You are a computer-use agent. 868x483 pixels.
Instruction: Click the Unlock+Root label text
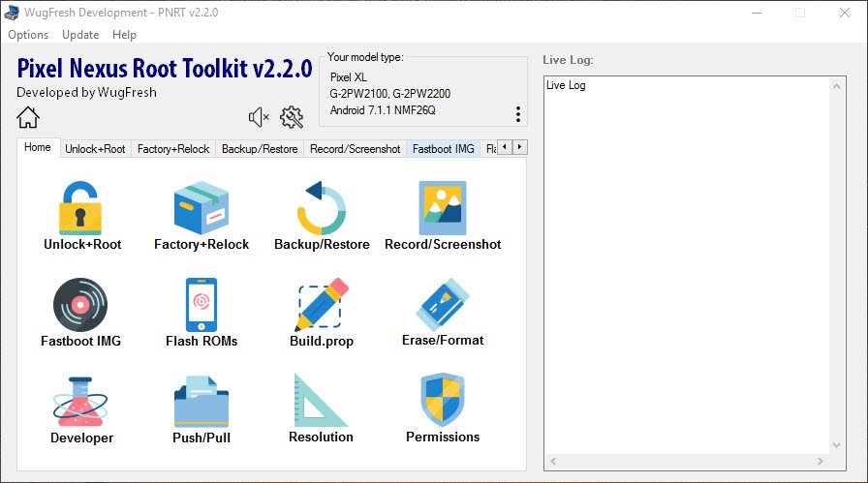point(82,244)
